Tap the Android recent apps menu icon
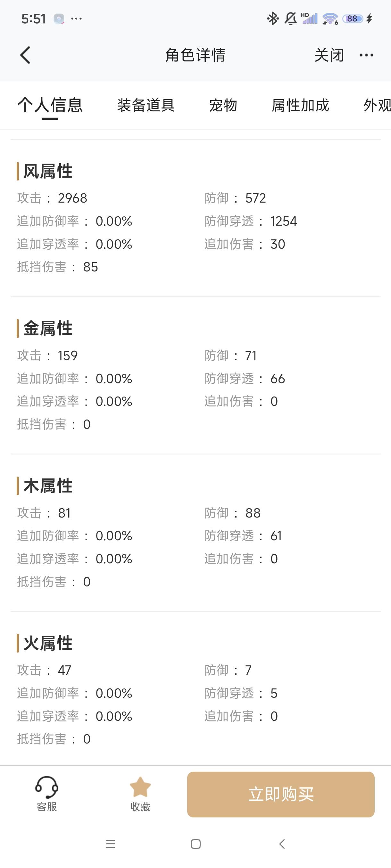 pyautogui.click(x=110, y=844)
